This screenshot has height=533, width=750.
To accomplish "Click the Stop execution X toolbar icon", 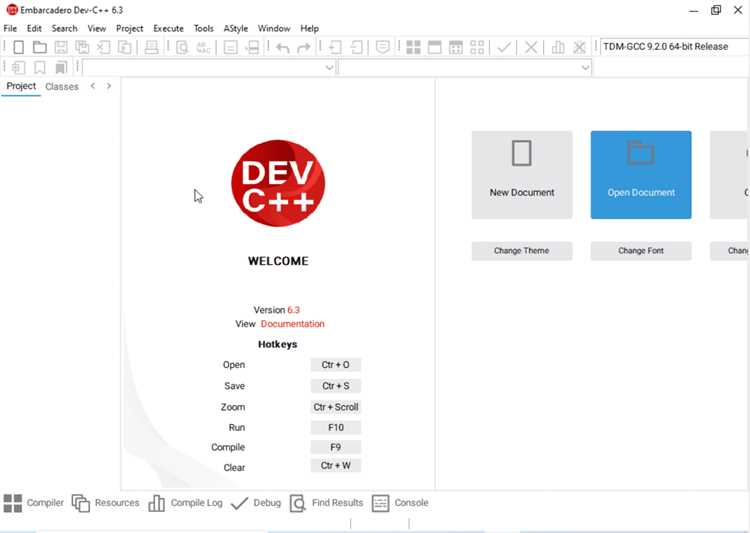I will 530,47.
